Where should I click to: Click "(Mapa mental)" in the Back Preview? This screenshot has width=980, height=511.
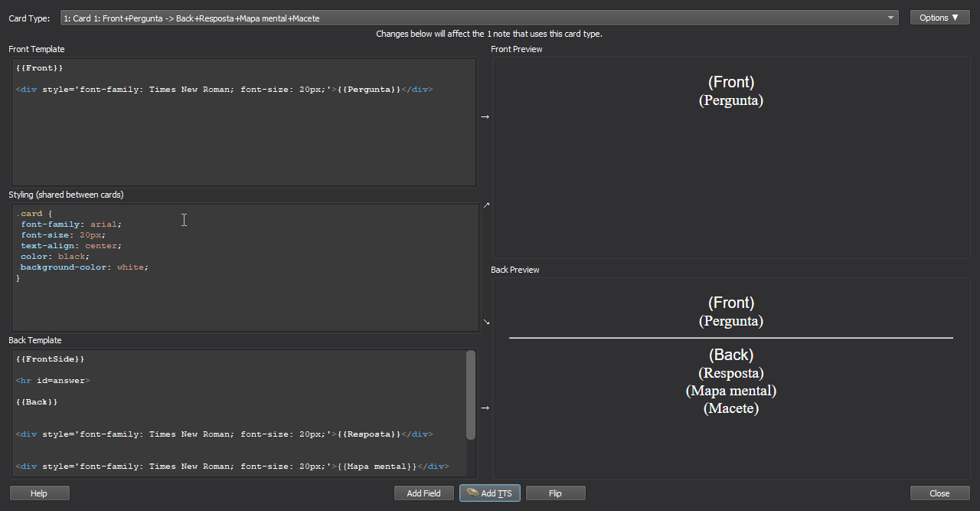[731, 391]
